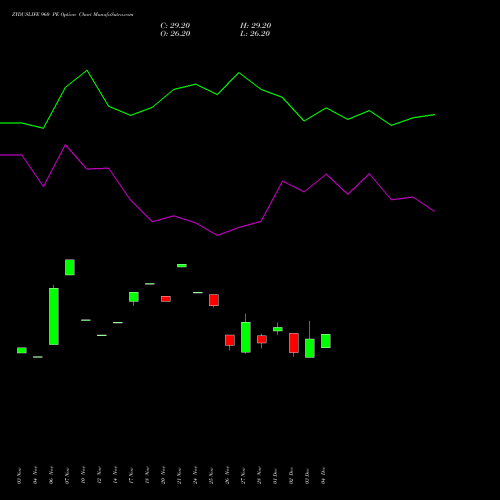Click the "20 Nov" date label
The image size is (500, 500).
point(163,475)
